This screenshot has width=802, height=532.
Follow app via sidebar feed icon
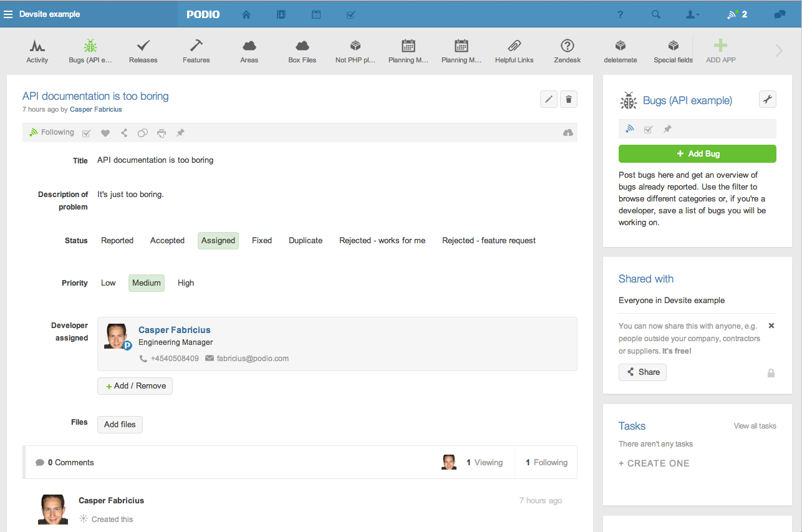pyautogui.click(x=630, y=129)
